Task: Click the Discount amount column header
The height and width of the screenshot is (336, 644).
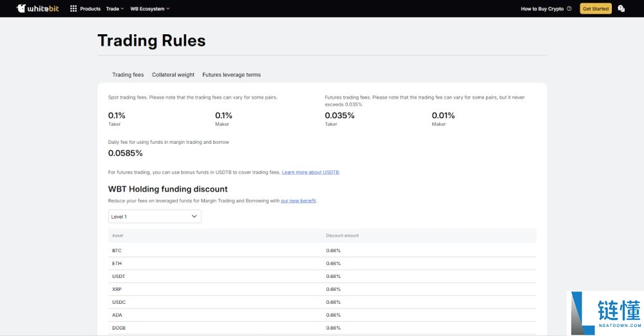Action: click(342, 235)
